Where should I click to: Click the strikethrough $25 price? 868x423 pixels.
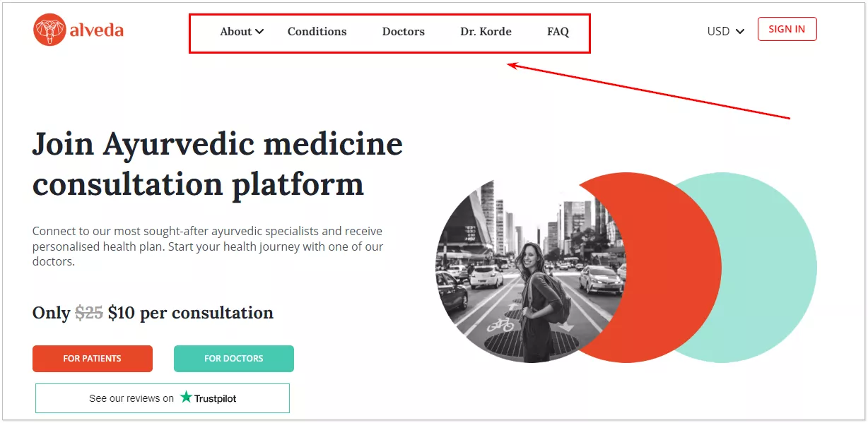(89, 313)
